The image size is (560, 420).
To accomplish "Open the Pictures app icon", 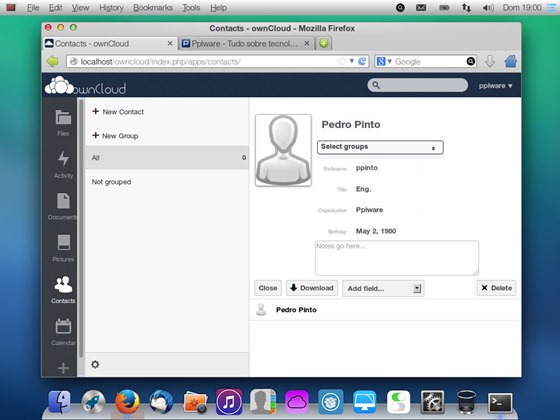I will tap(63, 248).
